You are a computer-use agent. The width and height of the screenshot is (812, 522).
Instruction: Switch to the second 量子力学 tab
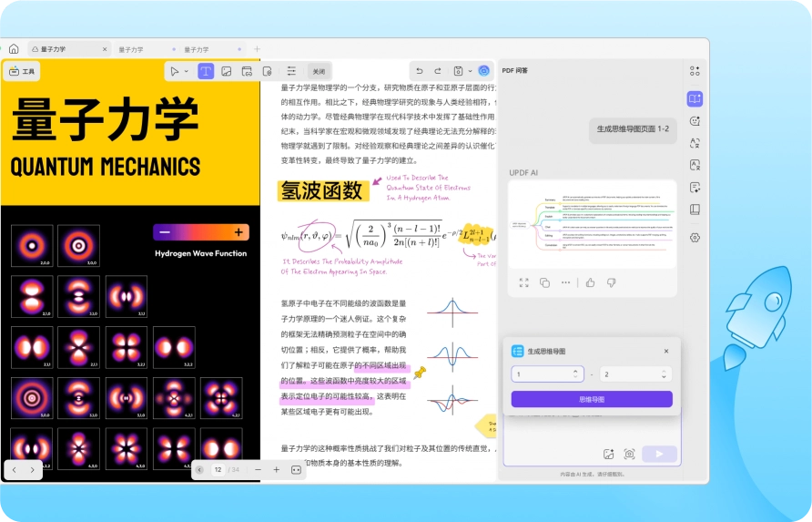(131, 50)
